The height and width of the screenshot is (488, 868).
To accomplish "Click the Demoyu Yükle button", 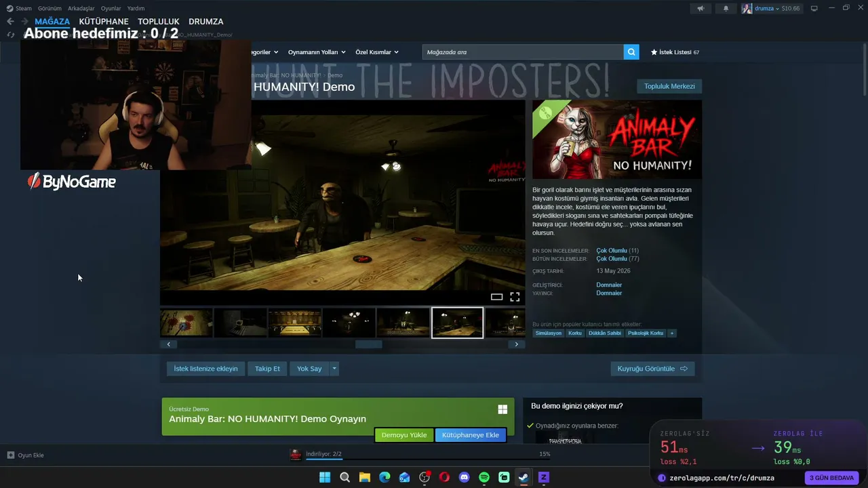I will [x=404, y=435].
